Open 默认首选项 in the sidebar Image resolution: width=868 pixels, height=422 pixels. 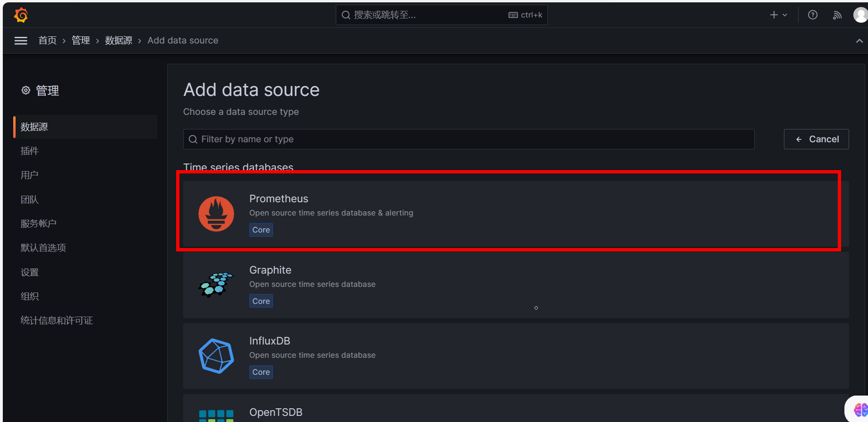(x=43, y=248)
